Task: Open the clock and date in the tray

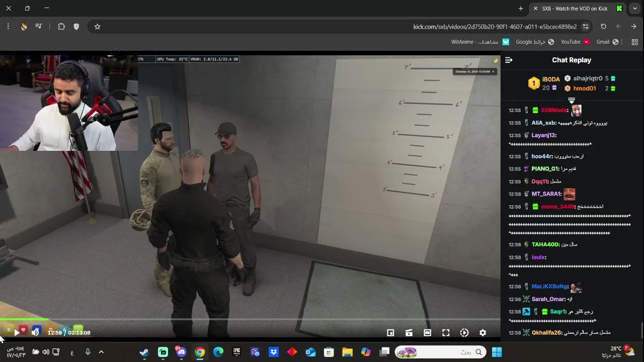Action: (x=15, y=352)
